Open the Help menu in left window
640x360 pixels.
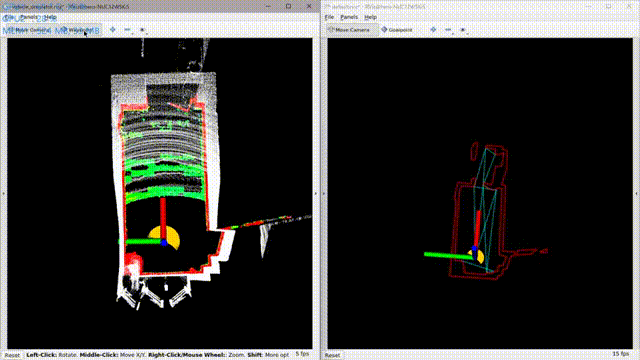50,17
